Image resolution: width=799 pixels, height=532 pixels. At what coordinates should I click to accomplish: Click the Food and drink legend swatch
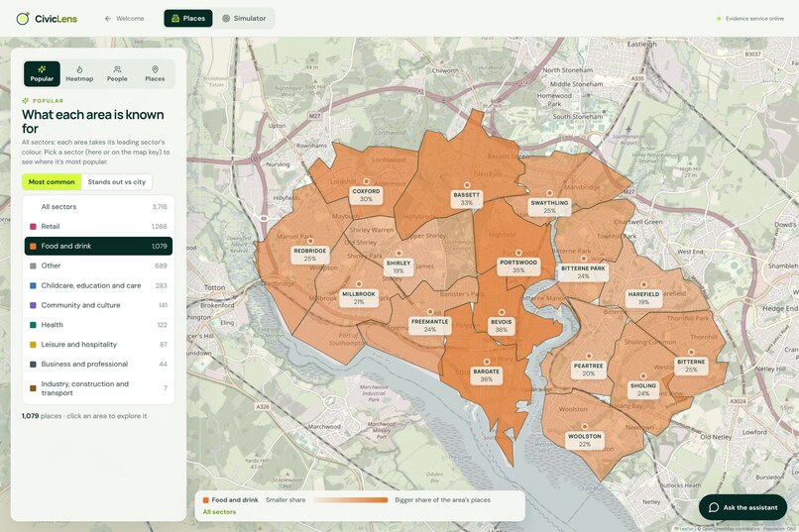(x=206, y=500)
